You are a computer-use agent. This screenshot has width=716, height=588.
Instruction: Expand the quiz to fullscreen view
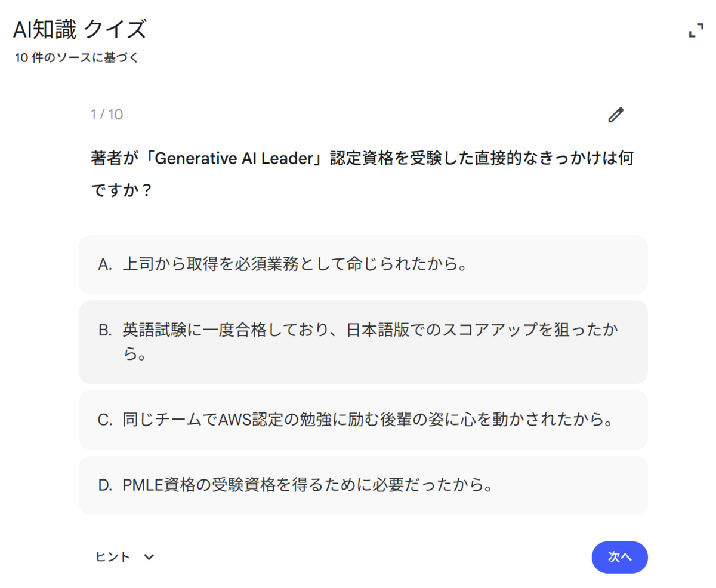696,30
